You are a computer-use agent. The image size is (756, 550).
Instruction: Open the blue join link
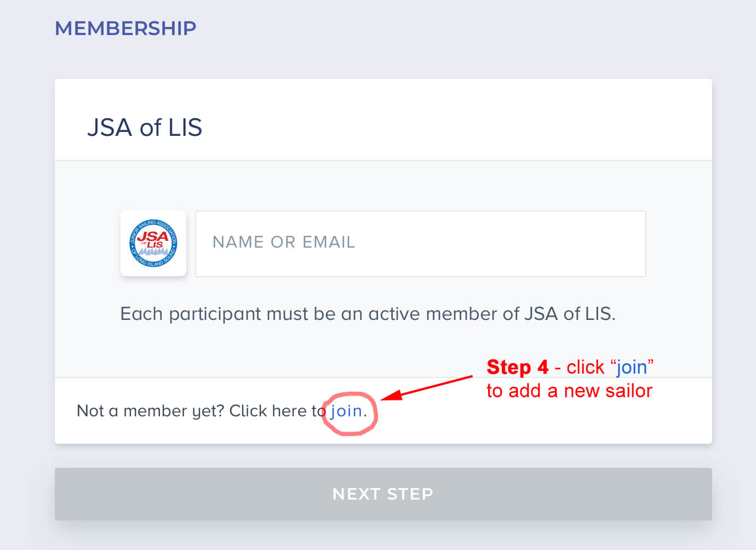click(x=346, y=411)
